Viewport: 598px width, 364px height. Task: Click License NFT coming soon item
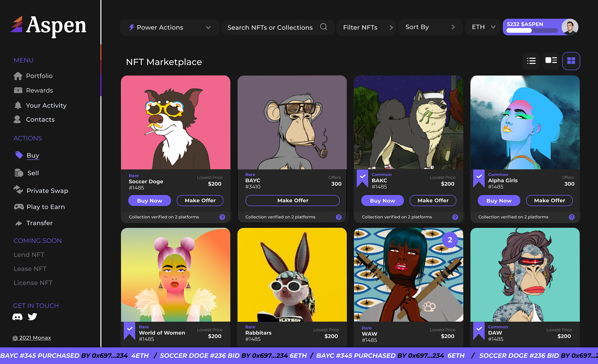[33, 283]
